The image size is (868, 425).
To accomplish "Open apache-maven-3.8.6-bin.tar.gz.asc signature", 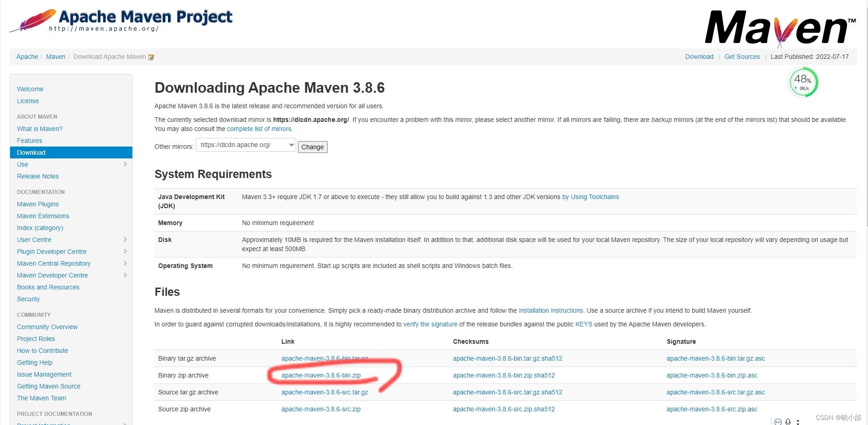I will coord(716,358).
